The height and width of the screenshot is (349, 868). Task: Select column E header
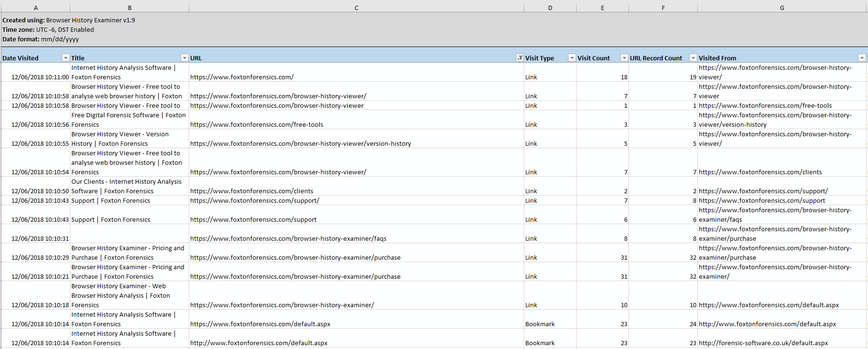(602, 8)
